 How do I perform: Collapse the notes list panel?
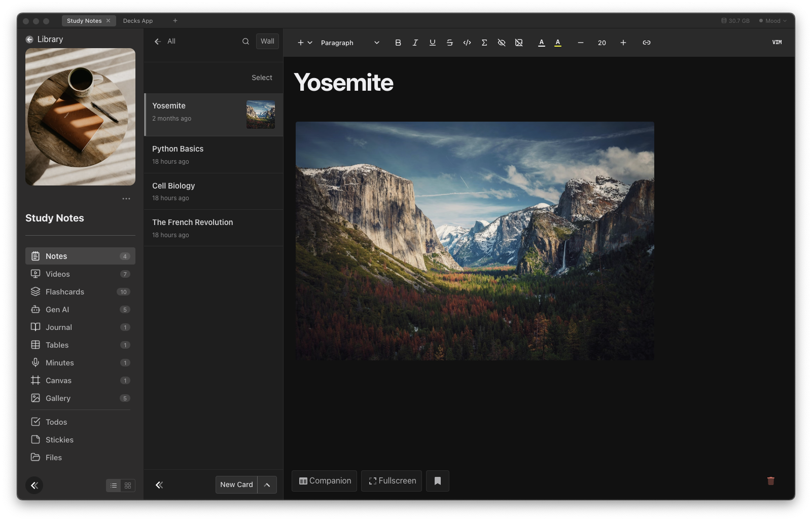click(x=159, y=485)
